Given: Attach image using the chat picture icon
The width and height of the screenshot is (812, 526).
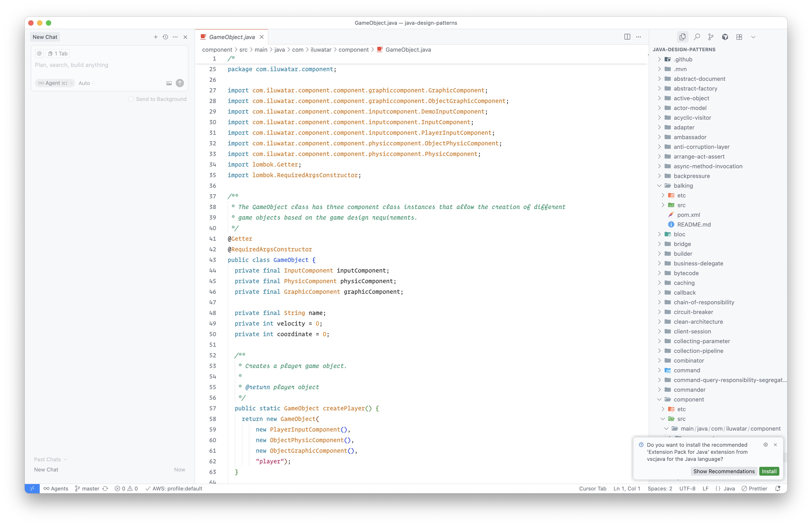Looking at the screenshot, I should (x=169, y=83).
